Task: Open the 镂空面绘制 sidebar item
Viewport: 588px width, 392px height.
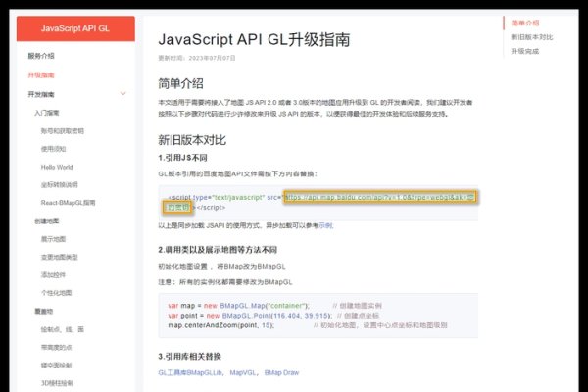Action: click(x=56, y=366)
